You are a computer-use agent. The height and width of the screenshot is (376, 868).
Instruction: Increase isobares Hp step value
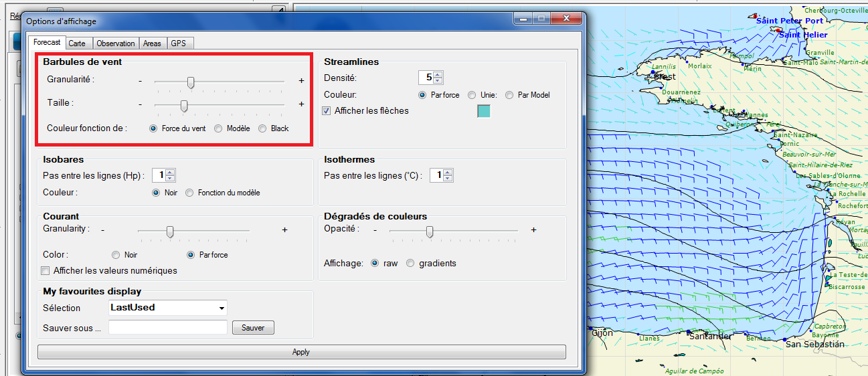[x=170, y=172]
